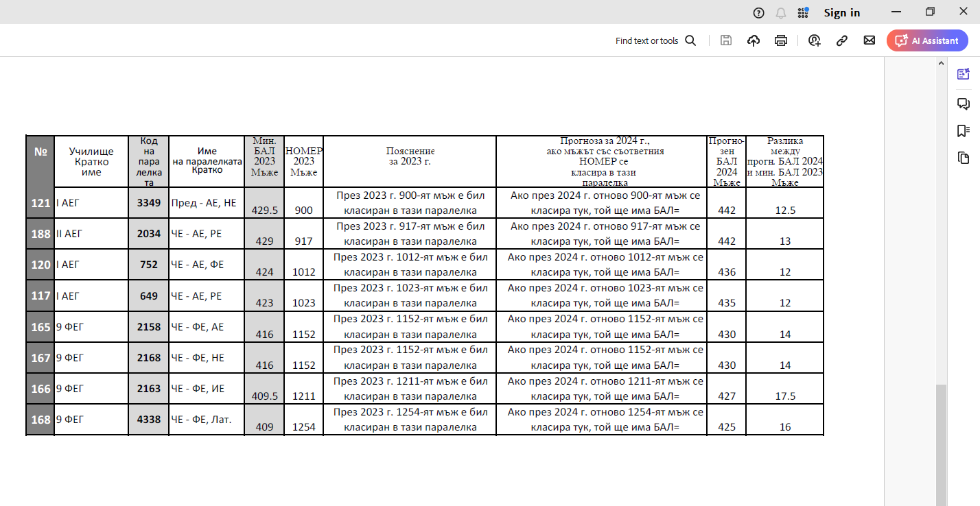This screenshot has width=980, height=506.
Task: Copy a share link with the chain icon
Action: [842, 40]
